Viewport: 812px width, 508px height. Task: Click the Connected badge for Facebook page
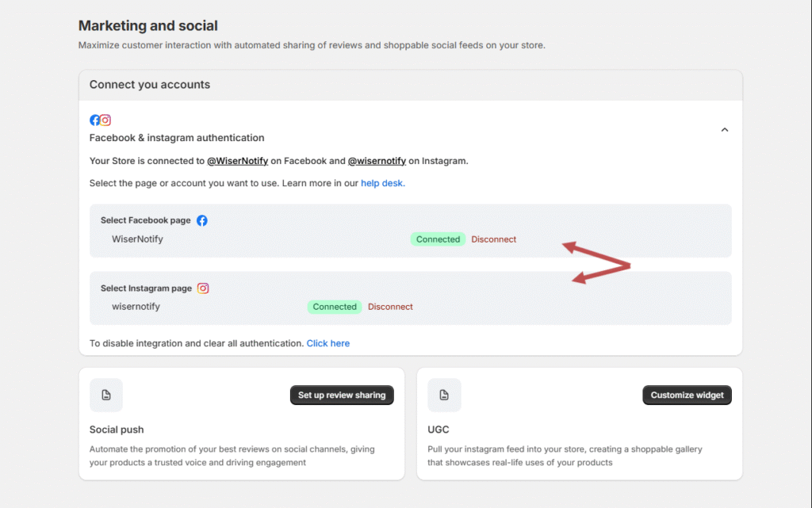click(438, 239)
